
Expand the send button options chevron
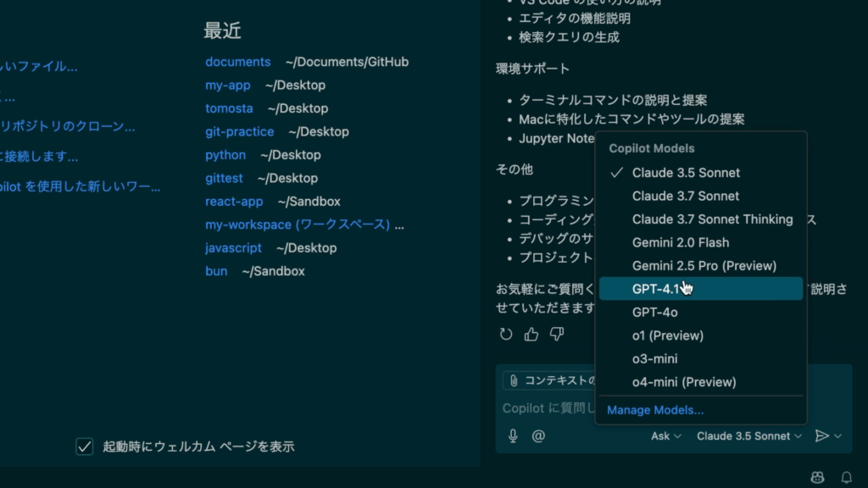coord(838,436)
